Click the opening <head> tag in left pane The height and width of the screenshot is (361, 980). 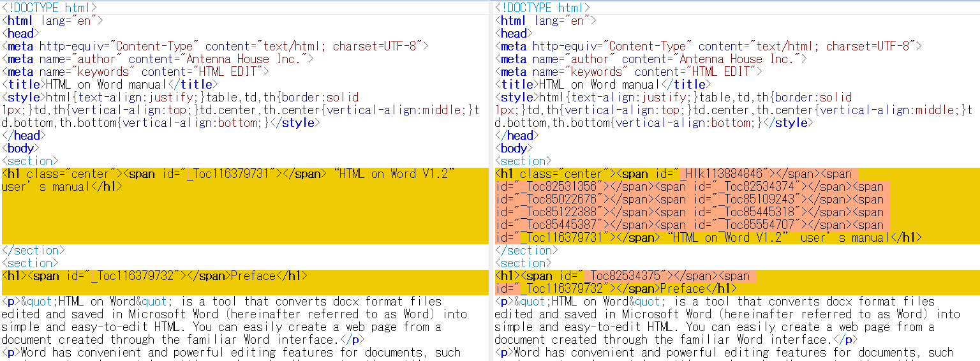pos(20,33)
